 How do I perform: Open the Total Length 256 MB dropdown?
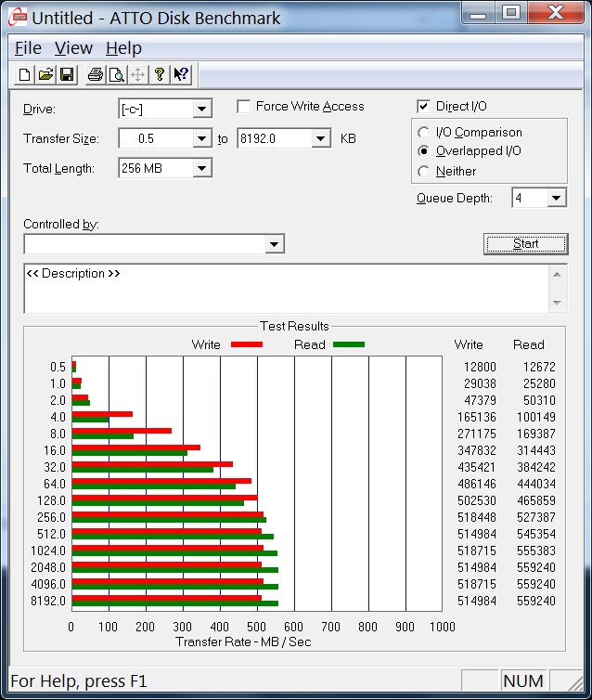tap(201, 168)
